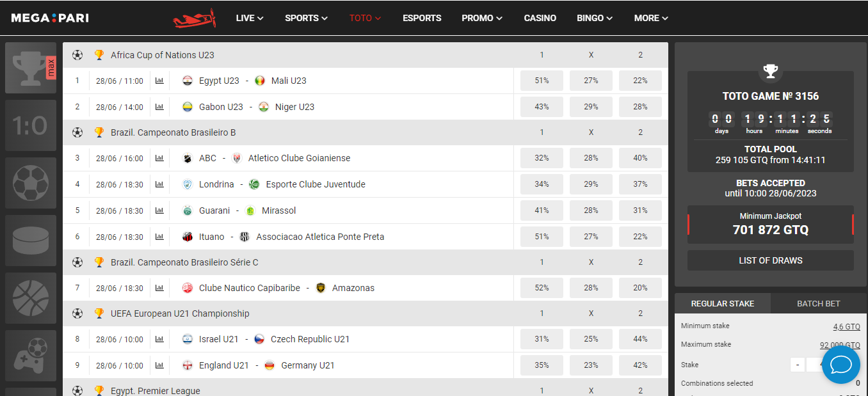Viewport: 868px width, 396px height.
Task: Click the MEGAPARI logo link
Action: 50,18
